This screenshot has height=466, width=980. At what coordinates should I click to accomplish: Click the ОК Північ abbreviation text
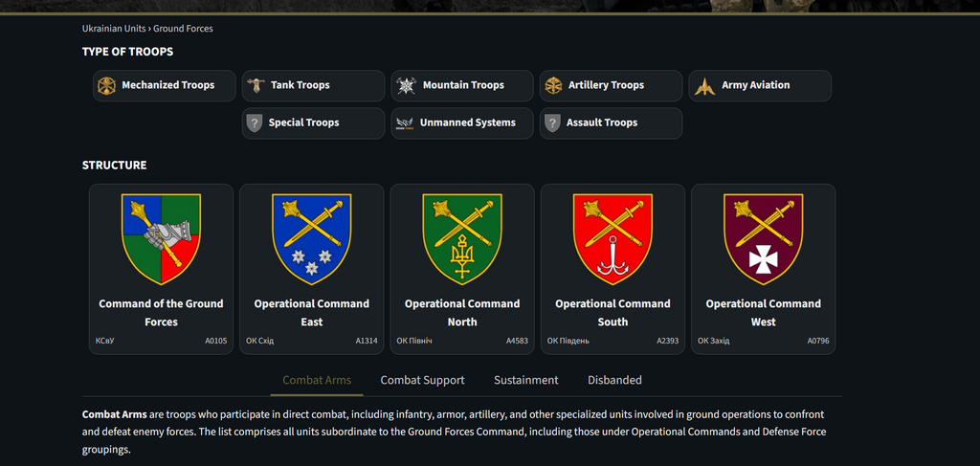point(414,341)
